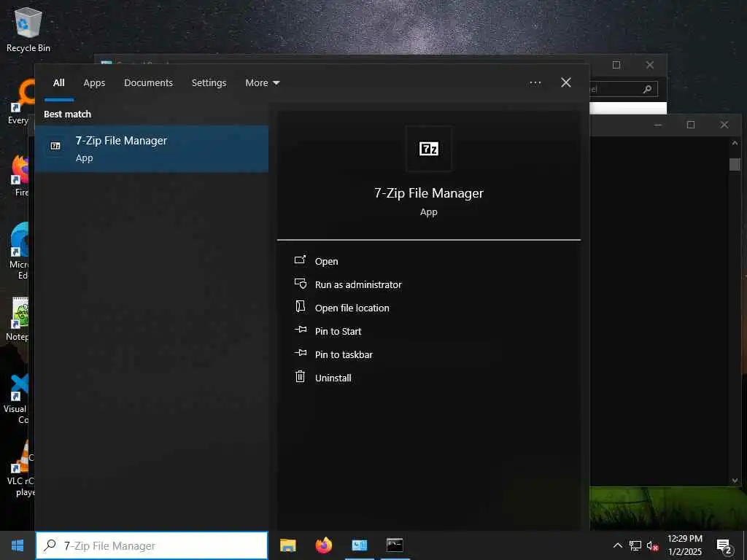This screenshot has width=747, height=560.
Task: Switch to the Command Prompt taskbar icon
Action: 395,545
